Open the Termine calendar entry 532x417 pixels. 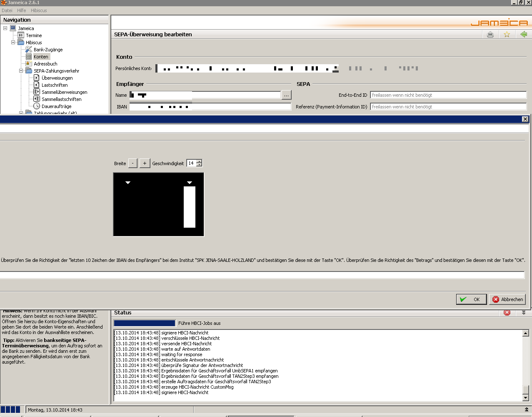[34, 35]
